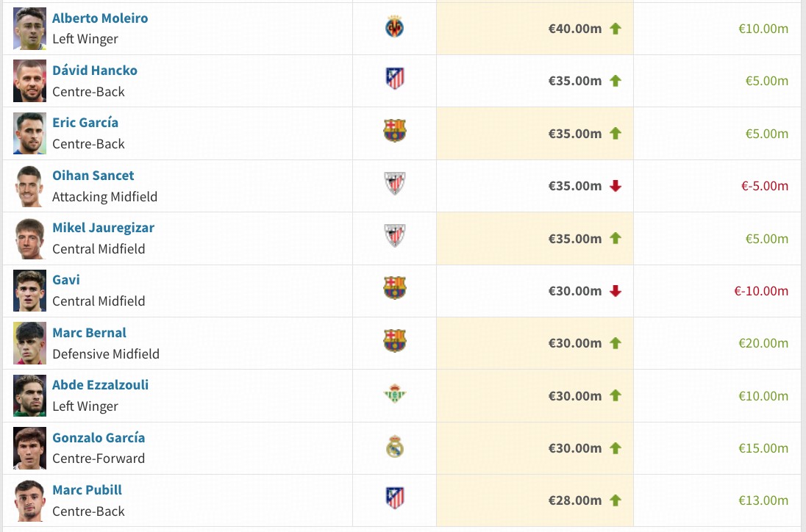Viewport: 806px width, 532px height.
Task: Click Barcelona crest next to Eric García
Action: pyautogui.click(x=395, y=131)
